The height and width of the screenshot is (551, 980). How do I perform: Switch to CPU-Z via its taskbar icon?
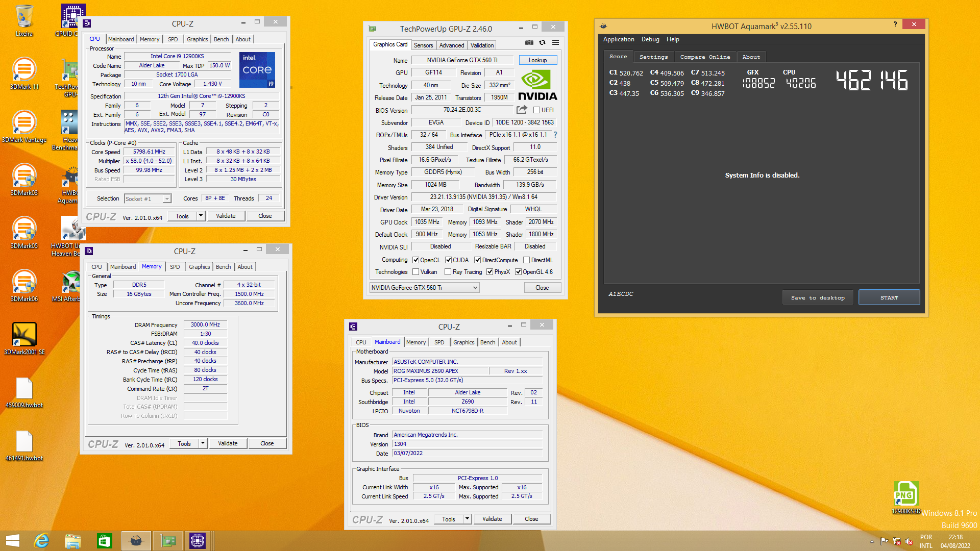coord(198,541)
